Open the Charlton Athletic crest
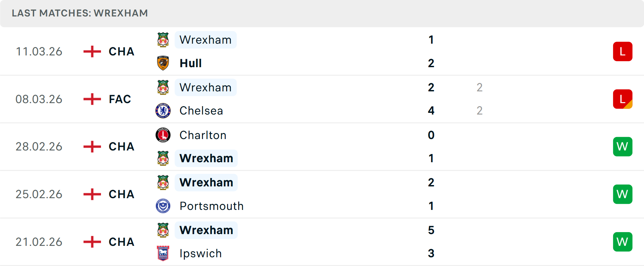This screenshot has height=266, width=644. pyautogui.click(x=163, y=135)
